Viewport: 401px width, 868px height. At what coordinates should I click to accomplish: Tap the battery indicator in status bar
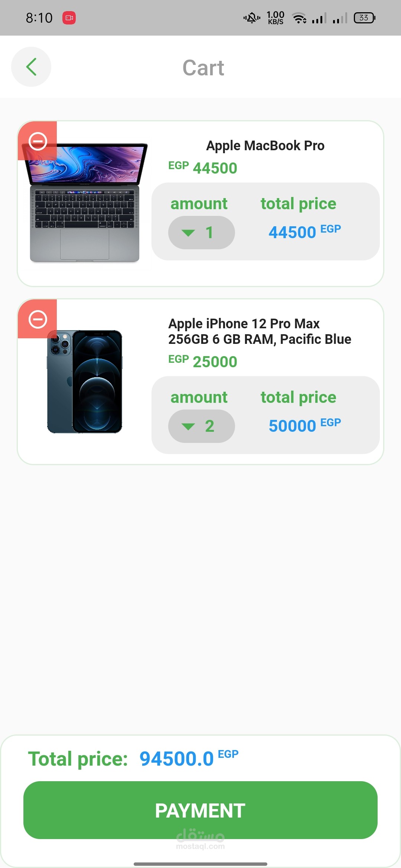point(364,18)
